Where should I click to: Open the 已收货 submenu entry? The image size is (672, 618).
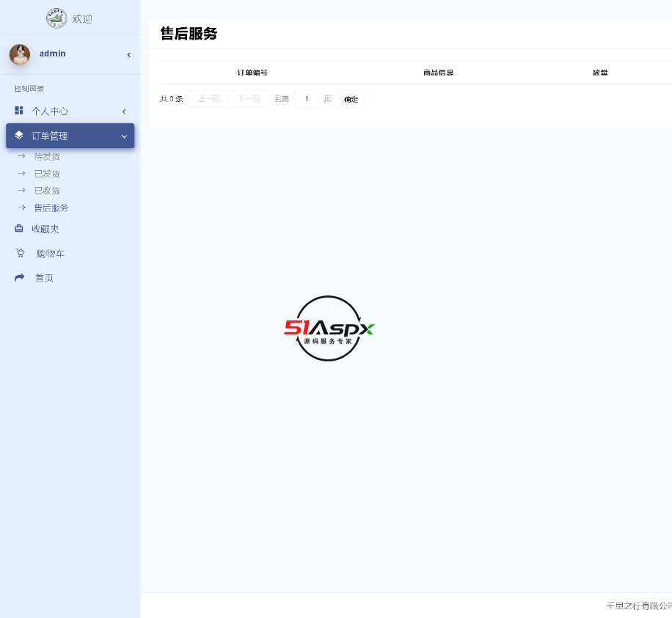(47, 191)
